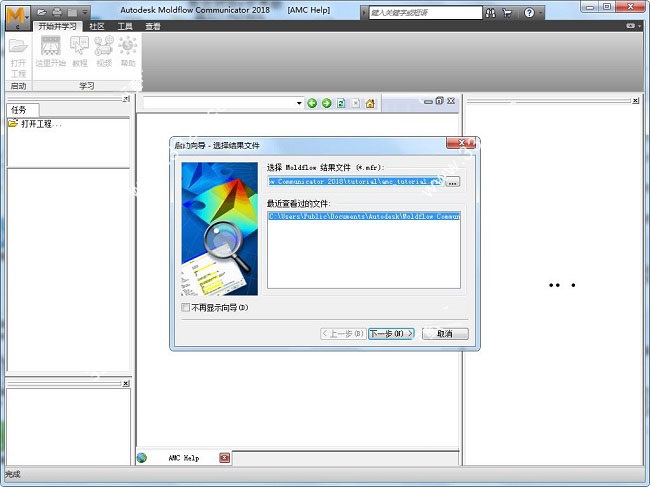Click the shopping cart icon in title bar
Viewport: 650px width, 487px height.
(x=507, y=13)
